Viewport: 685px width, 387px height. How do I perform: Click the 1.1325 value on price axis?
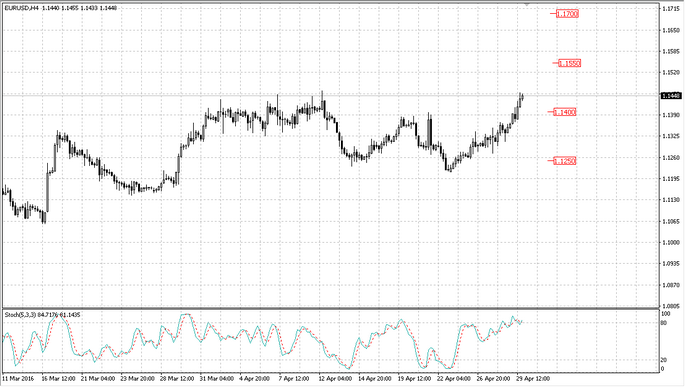click(671, 136)
